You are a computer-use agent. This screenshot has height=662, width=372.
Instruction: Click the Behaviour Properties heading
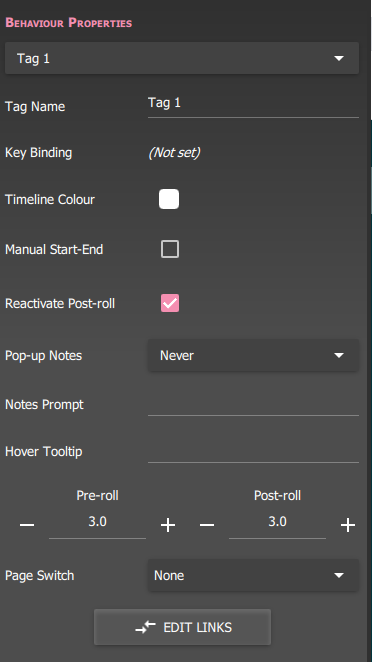coord(68,22)
